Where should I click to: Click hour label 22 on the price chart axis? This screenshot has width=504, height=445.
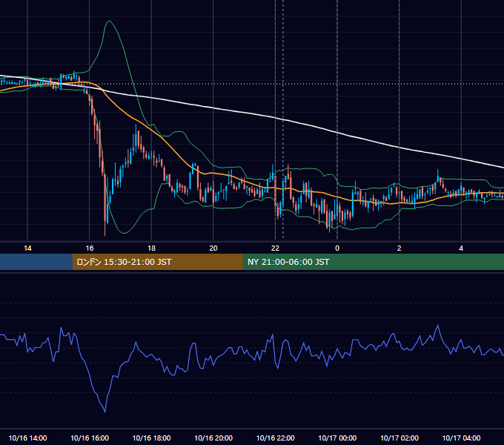point(275,248)
